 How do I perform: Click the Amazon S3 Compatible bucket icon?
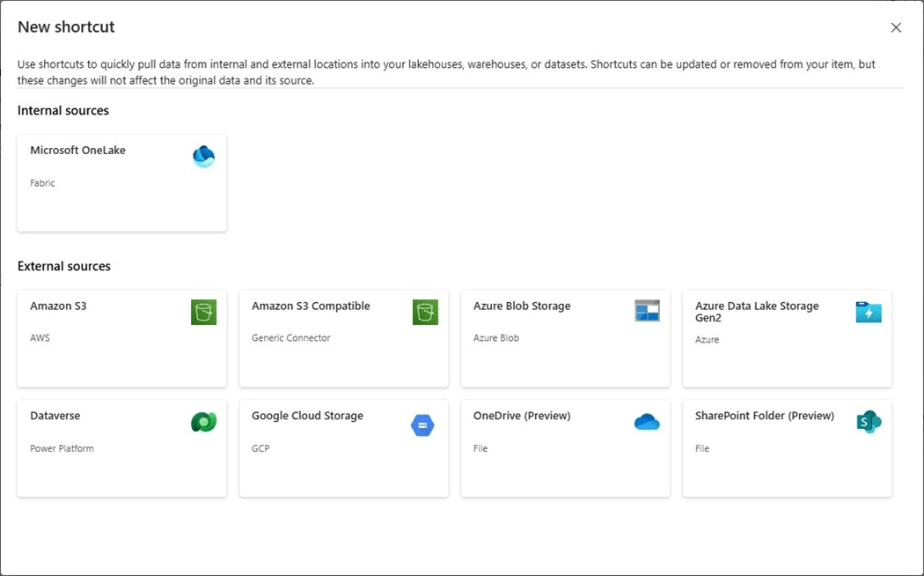(425, 312)
